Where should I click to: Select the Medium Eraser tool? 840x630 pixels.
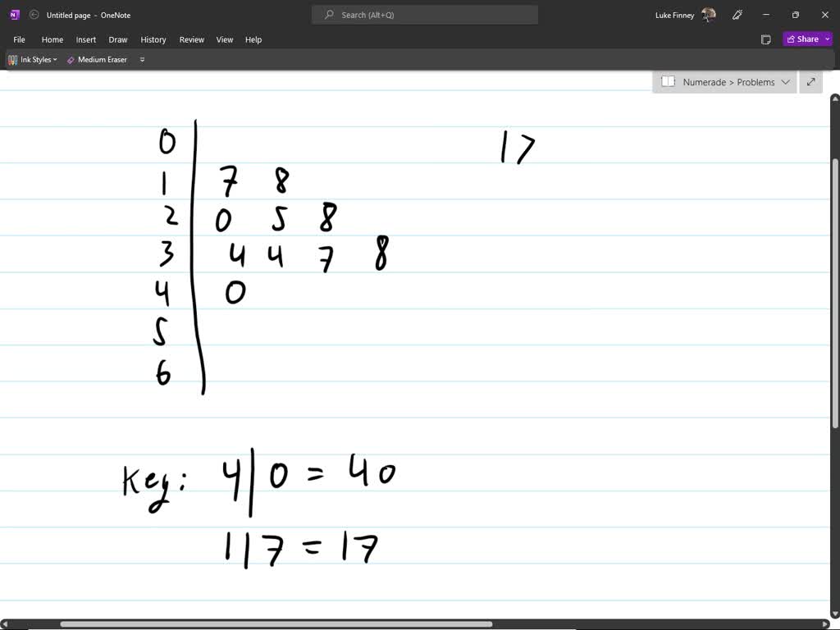tap(97, 59)
